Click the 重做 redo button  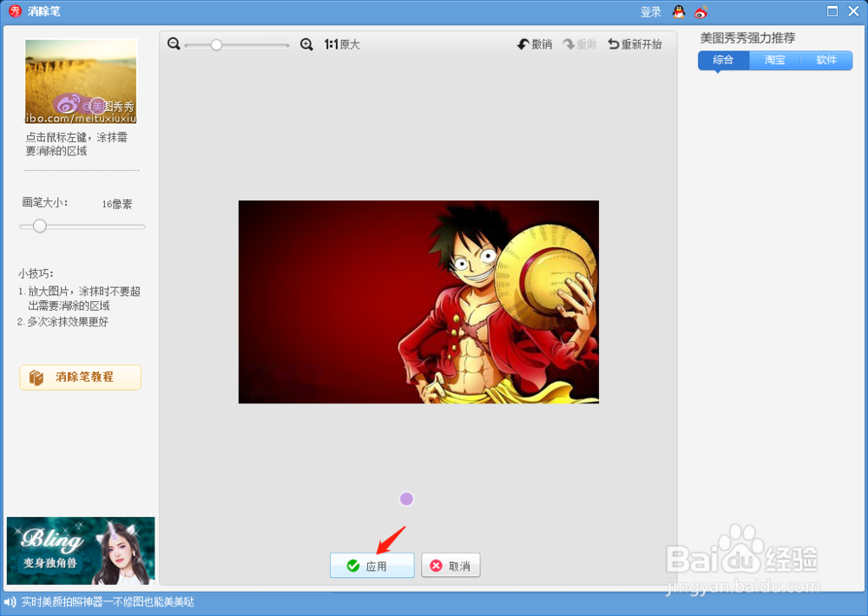point(580,44)
